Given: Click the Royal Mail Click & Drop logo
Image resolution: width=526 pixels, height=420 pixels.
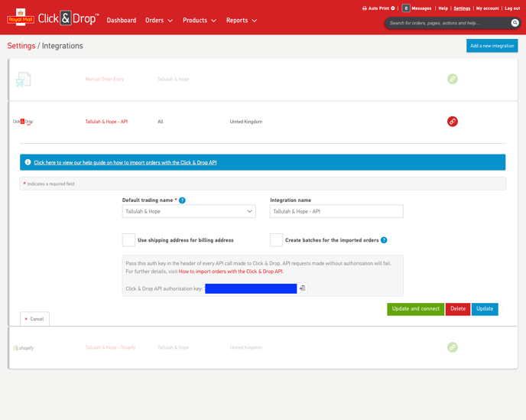Looking at the screenshot, I should tap(53, 18).
